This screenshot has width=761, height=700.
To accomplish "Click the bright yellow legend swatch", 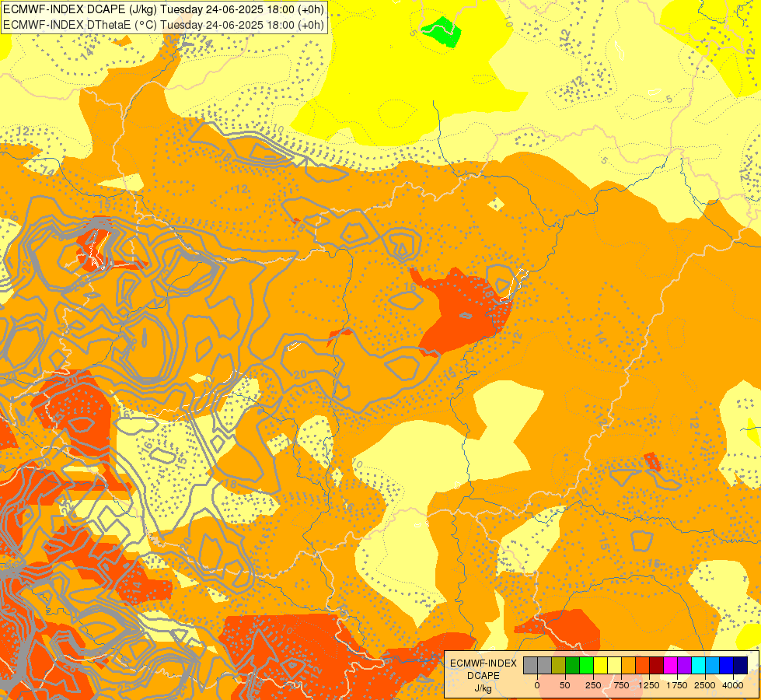I will [600, 666].
